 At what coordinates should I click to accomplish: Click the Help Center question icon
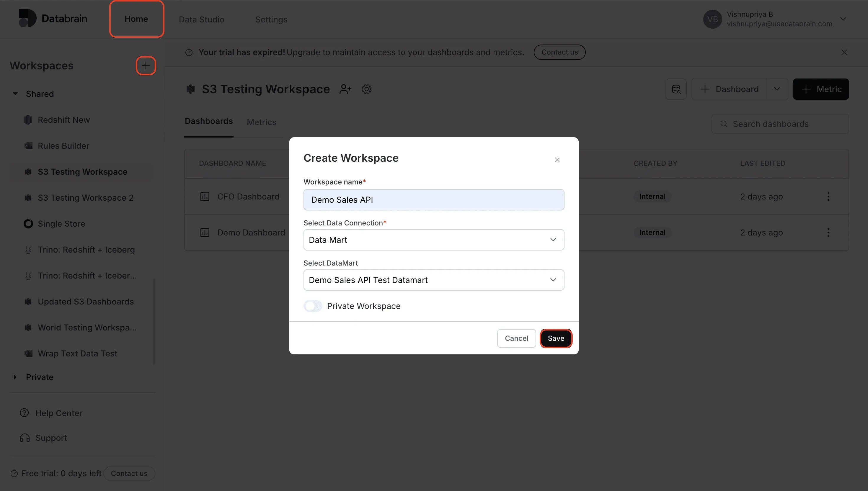click(x=24, y=413)
